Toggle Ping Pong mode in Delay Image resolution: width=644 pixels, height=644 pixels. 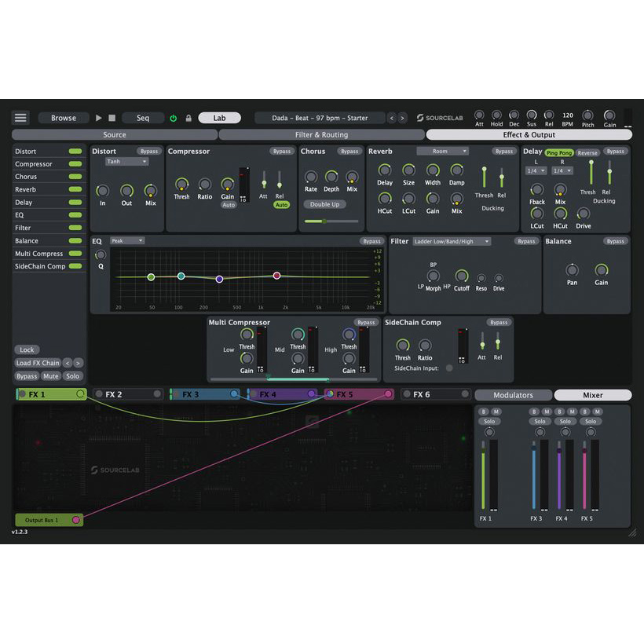pyautogui.click(x=559, y=153)
